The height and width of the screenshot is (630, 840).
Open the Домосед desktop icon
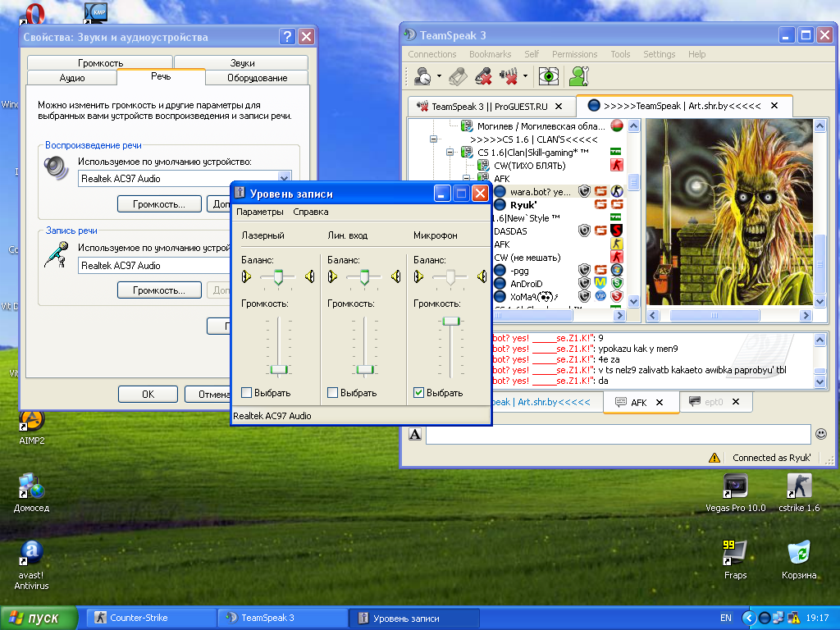(x=32, y=493)
